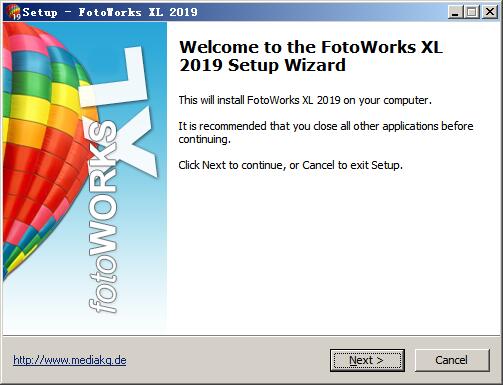Click the text This will install FotoWorks XL 2019

(x=305, y=100)
